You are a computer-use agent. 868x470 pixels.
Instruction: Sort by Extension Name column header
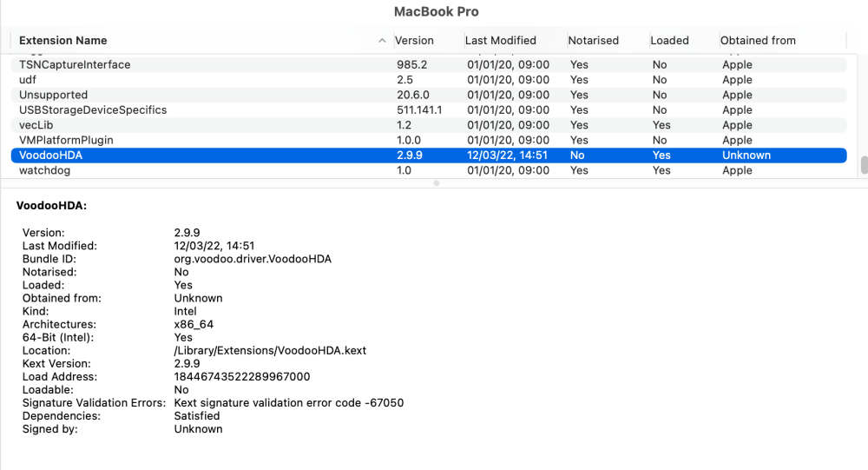63,41
